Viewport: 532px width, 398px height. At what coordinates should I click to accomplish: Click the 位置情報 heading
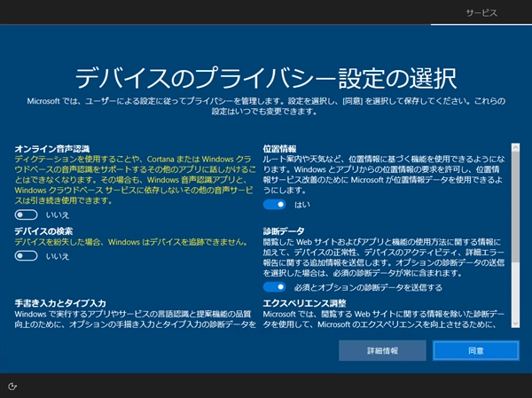(x=280, y=149)
